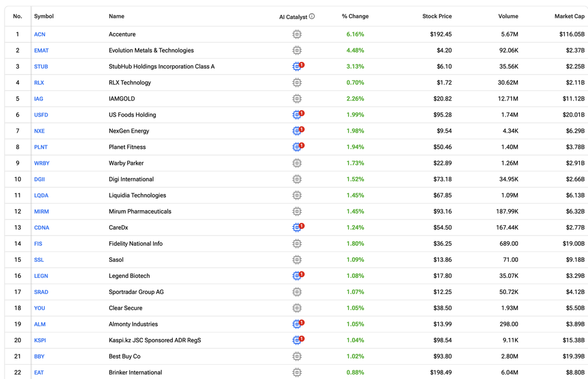
Task: Click the Legend Biotech AI Catalyst alert icon
Action: (x=298, y=276)
